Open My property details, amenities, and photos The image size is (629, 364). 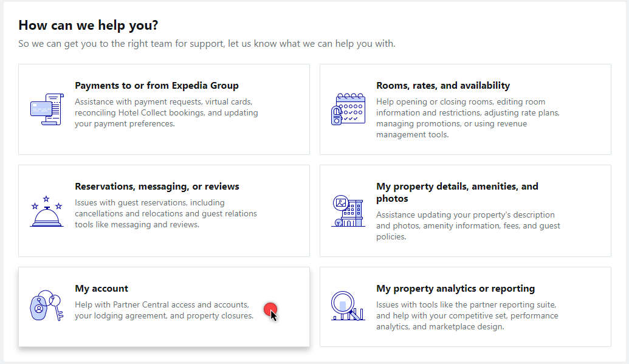(457, 192)
